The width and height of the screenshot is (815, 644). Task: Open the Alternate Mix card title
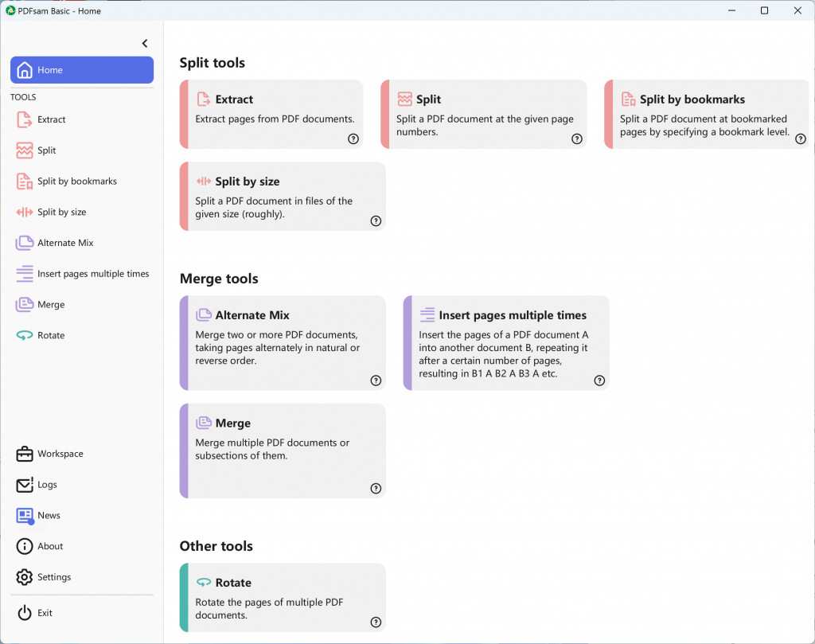[252, 315]
